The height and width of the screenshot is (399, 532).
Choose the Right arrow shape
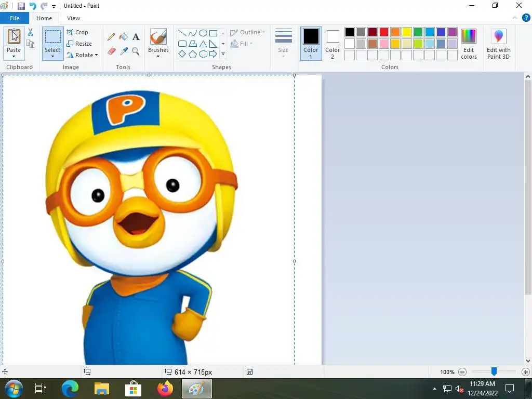point(213,54)
